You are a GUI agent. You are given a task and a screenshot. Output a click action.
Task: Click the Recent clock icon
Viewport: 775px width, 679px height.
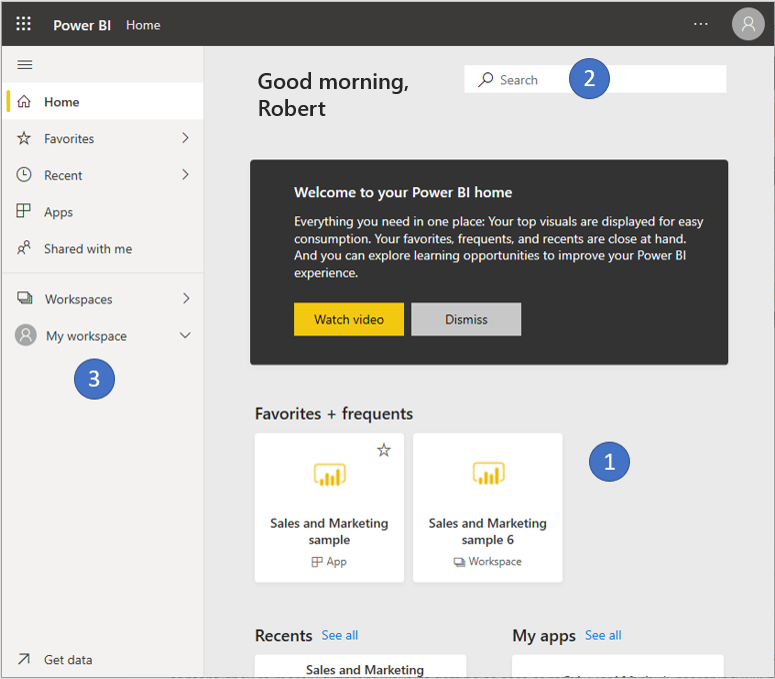[24, 174]
